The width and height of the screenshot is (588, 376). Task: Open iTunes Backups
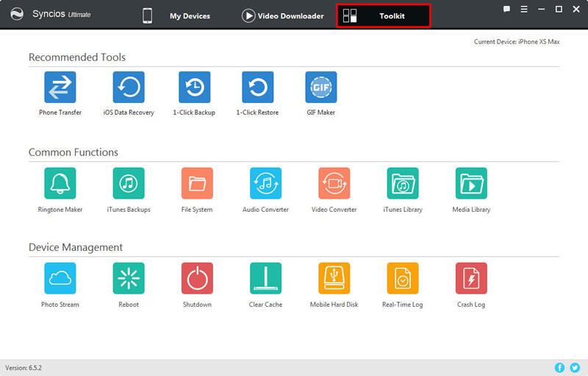tap(129, 183)
